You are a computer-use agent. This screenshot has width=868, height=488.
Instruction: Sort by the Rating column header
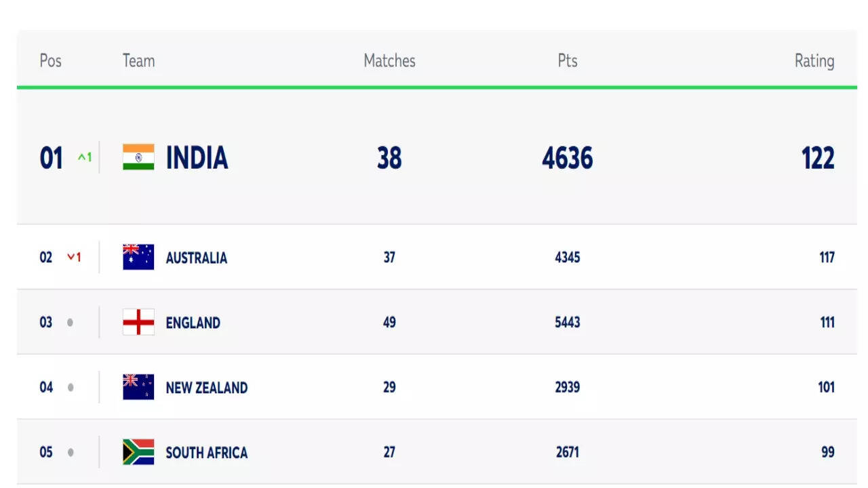pyautogui.click(x=814, y=61)
